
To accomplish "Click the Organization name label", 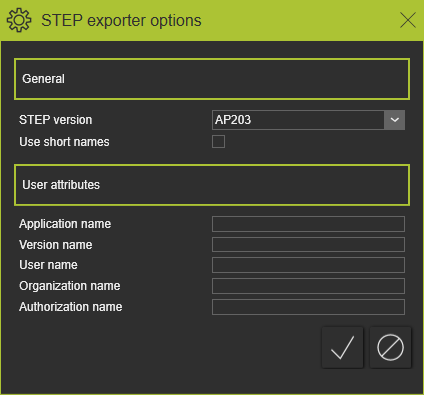I will 70,286.
